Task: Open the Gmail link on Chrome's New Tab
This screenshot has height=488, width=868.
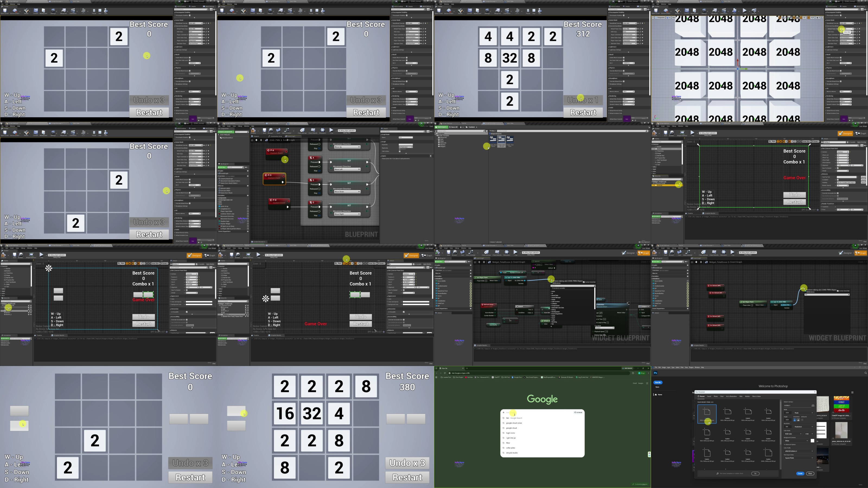Action: (x=634, y=383)
